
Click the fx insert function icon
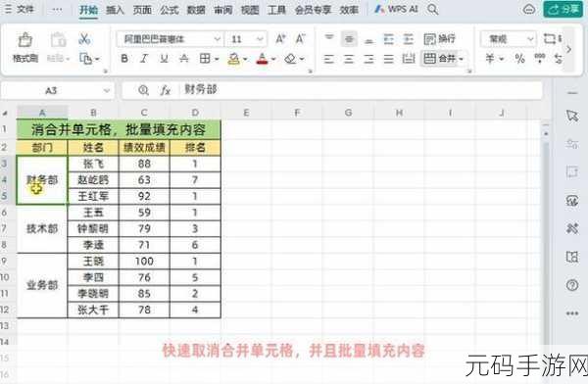[x=165, y=90]
